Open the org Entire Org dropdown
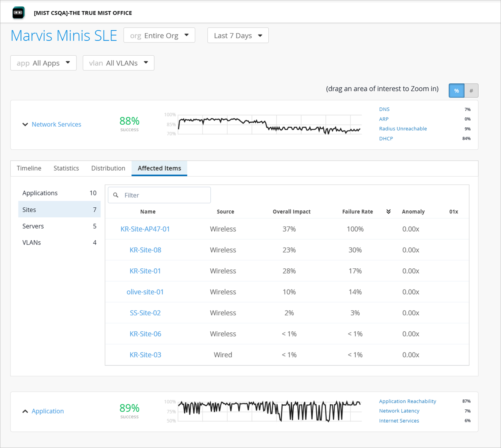This screenshot has height=448, width=501. coord(160,35)
